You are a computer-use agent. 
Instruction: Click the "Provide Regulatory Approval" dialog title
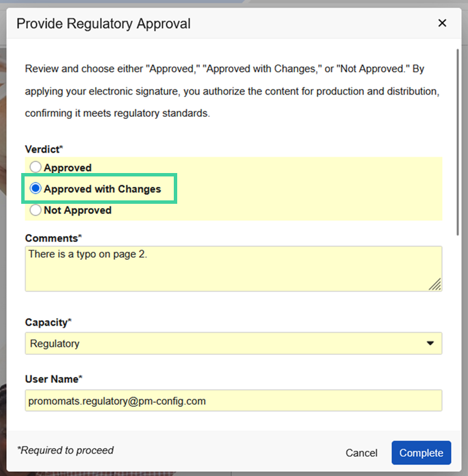click(103, 24)
